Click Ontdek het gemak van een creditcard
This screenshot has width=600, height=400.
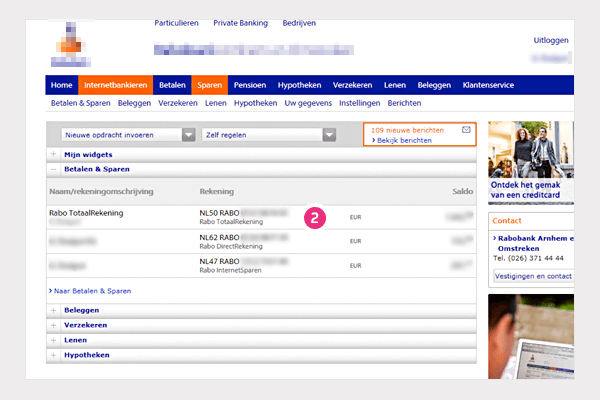525,190
